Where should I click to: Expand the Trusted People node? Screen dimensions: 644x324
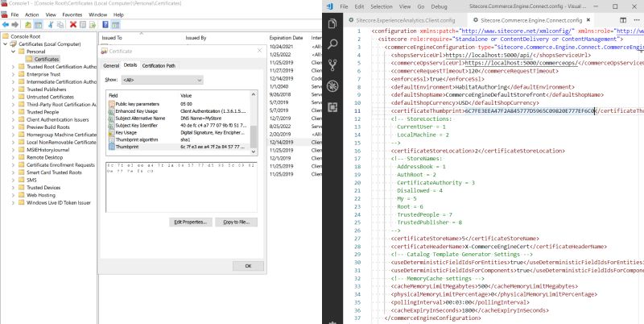[x=13, y=112]
